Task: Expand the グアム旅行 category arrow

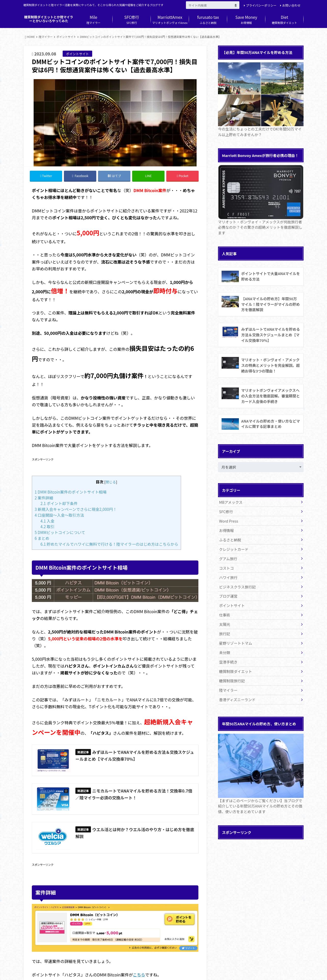Action: pyautogui.click(x=302, y=558)
